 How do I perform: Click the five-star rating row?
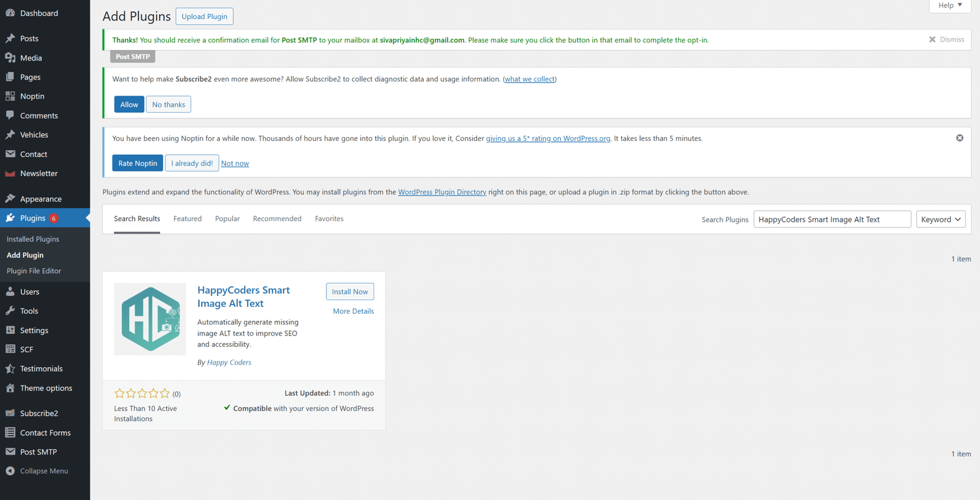point(142,393)
